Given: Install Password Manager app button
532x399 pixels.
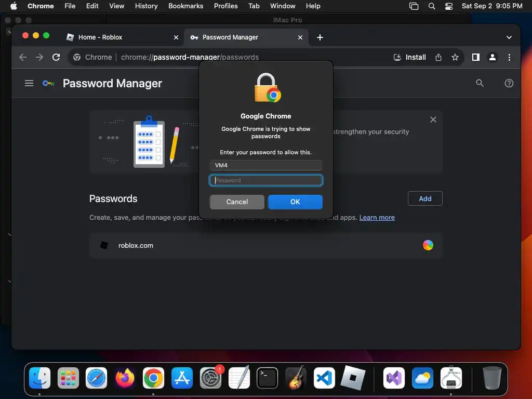Looking at the screenshot, I should 409,57.
